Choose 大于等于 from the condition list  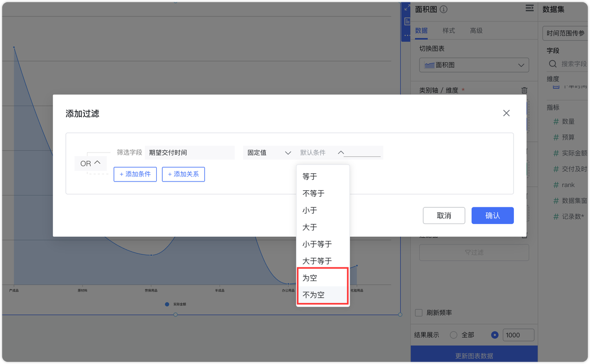pyautogui.click(x=323, y=261)
